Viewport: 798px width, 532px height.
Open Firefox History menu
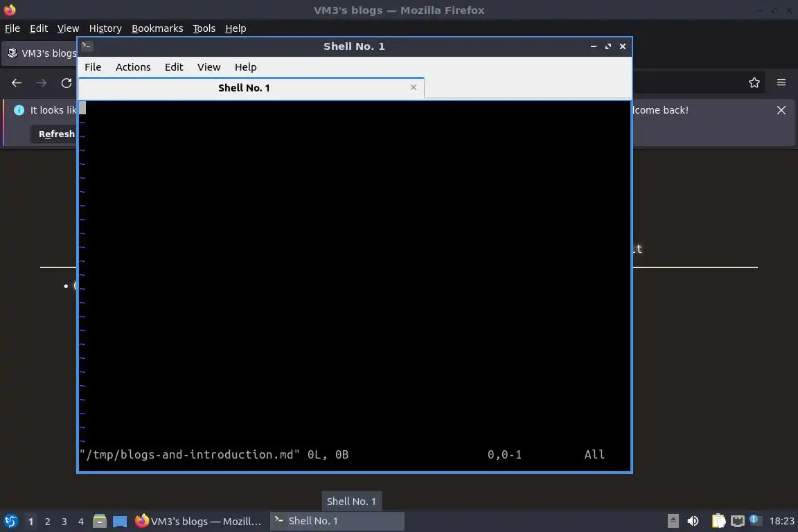pos(105,28)
